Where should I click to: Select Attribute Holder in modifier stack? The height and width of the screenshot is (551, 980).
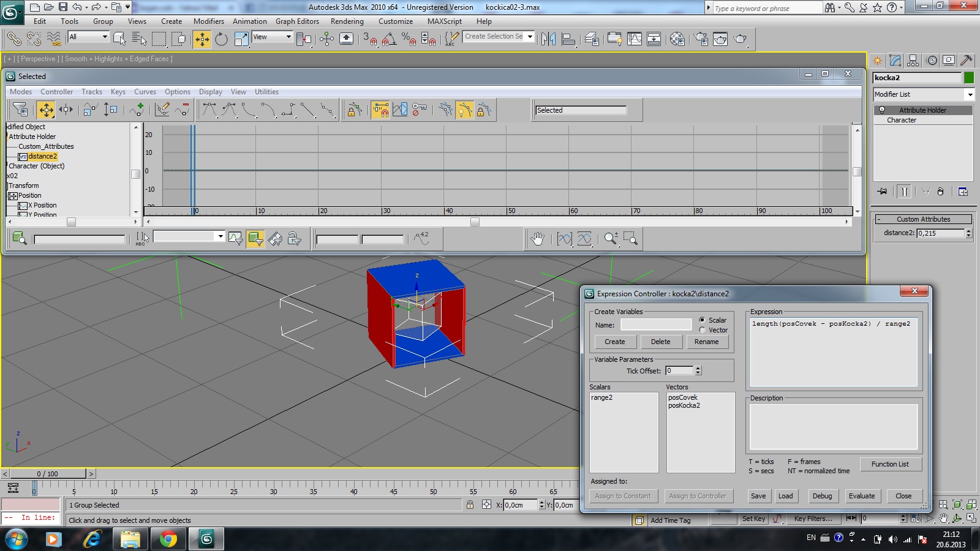(923, 110)
